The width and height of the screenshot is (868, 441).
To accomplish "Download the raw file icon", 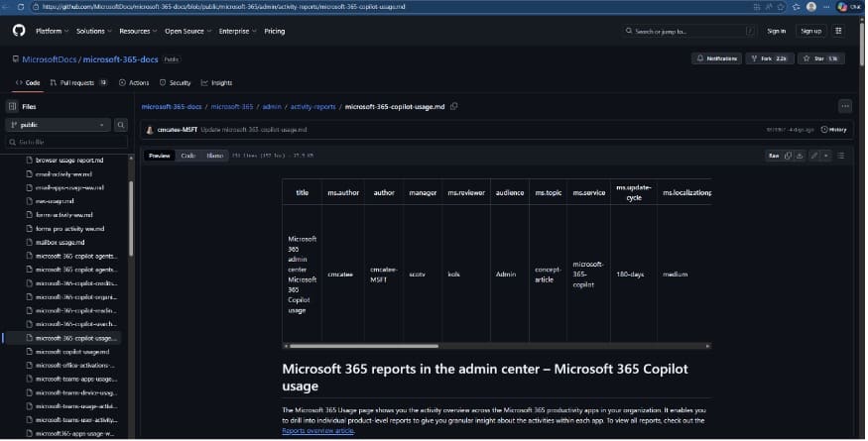I will pyautogui.click(x=800, y=156).
